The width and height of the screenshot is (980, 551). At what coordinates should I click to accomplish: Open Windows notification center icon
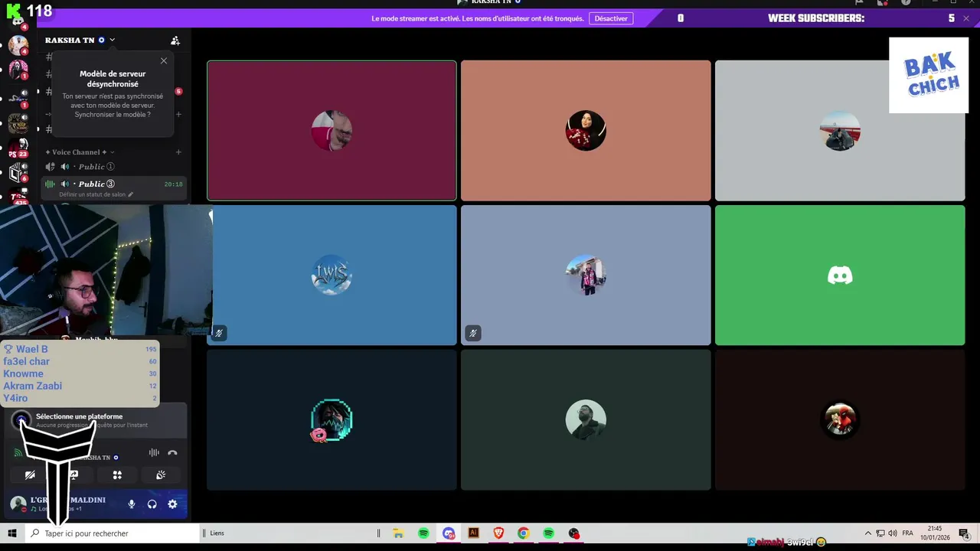click(x=964, y=533)
